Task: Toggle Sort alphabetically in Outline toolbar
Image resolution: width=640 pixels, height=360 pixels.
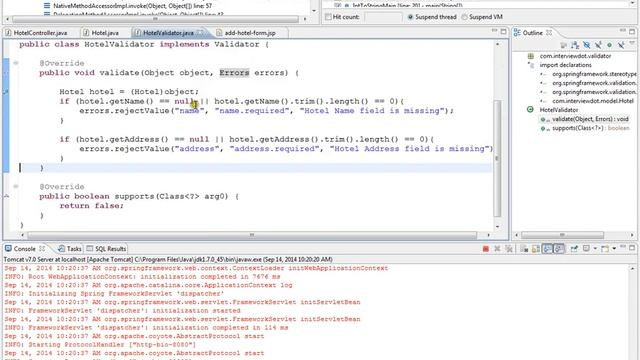Action: tap(576, 45)
